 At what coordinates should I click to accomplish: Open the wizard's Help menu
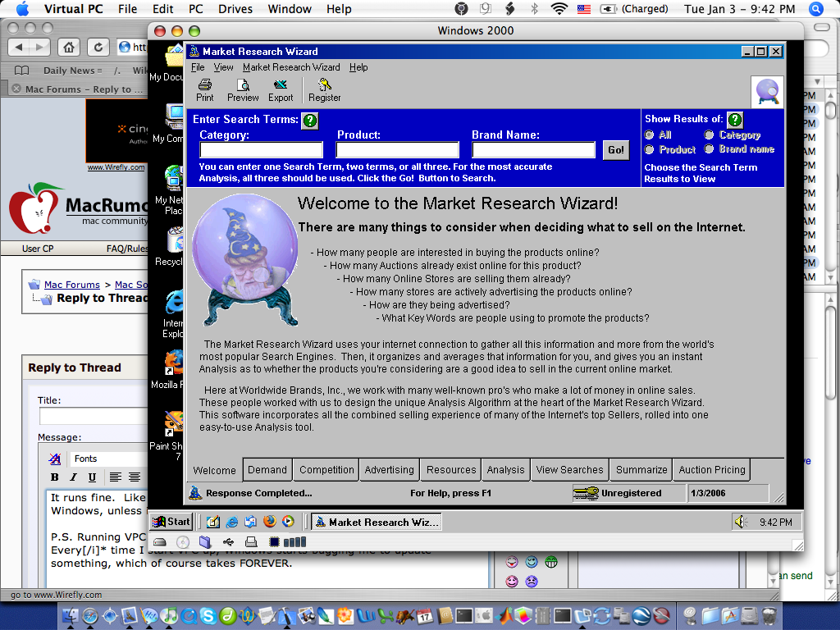358,67
